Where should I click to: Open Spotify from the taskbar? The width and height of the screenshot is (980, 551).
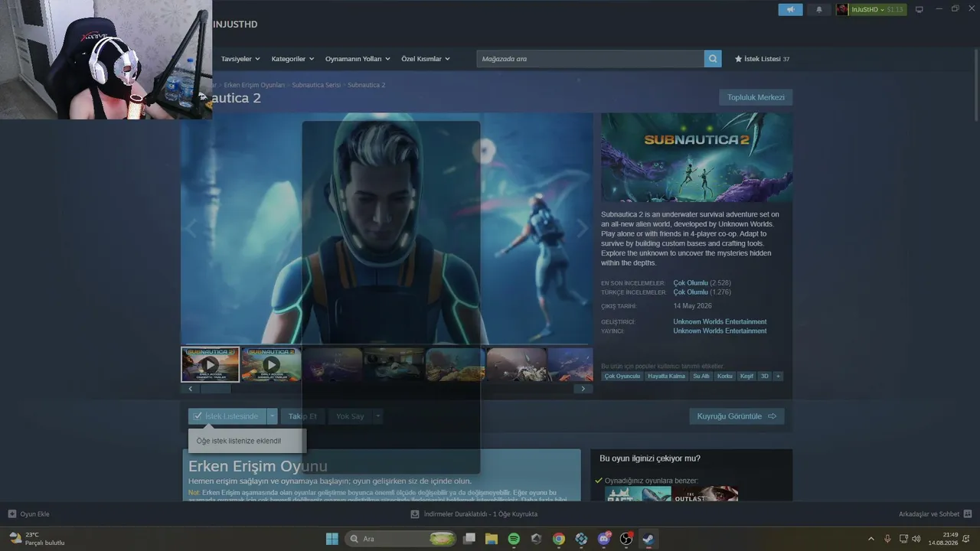click(x=514, y=539)
